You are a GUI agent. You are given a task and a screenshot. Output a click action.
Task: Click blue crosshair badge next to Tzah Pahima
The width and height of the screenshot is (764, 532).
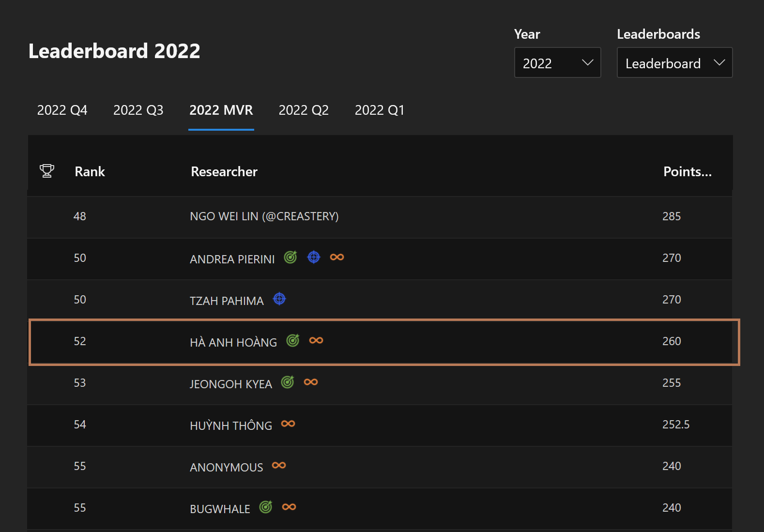279,299
